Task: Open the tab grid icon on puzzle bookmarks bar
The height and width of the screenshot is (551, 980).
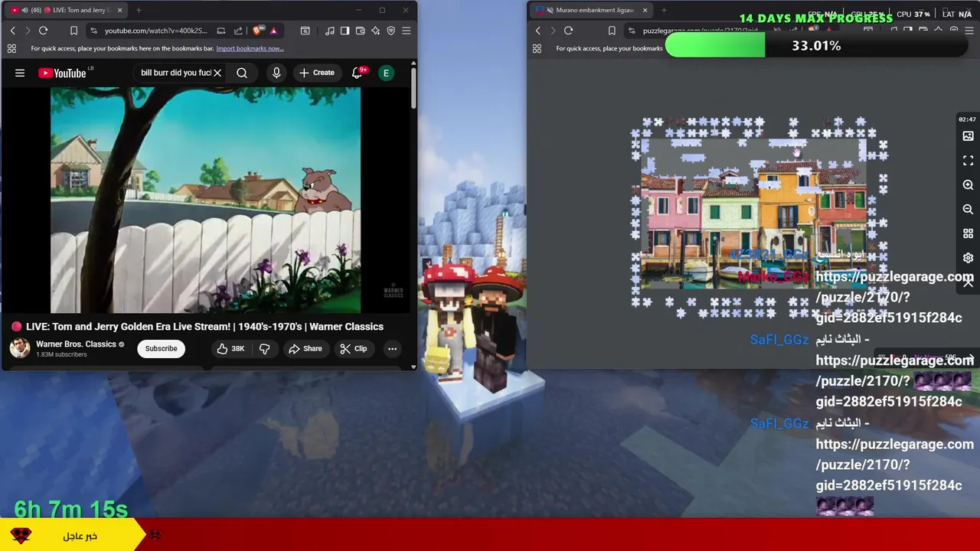Action: [537, 48]
